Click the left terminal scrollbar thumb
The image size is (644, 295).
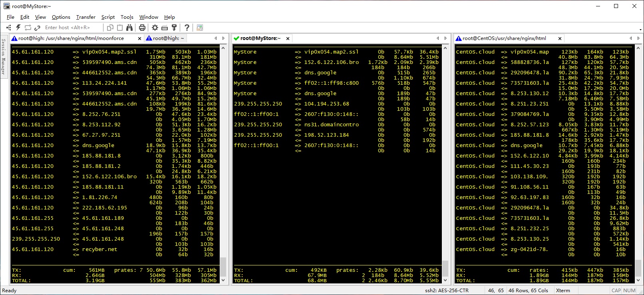[x=223, y=267]
